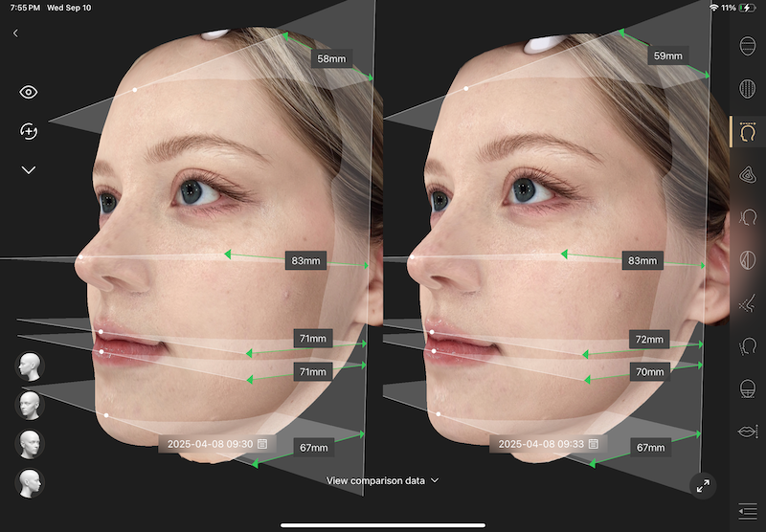Click the left scan's 83mm label

pyautogui.click(x=305, y=260)
